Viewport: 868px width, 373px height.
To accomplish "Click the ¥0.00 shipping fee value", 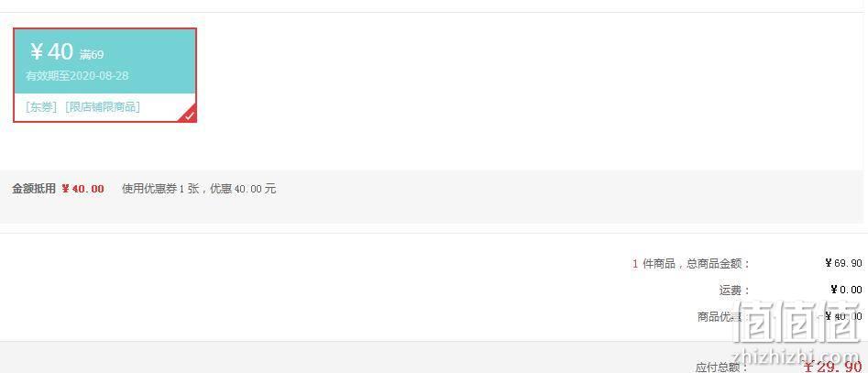I will tap(846, 290).
